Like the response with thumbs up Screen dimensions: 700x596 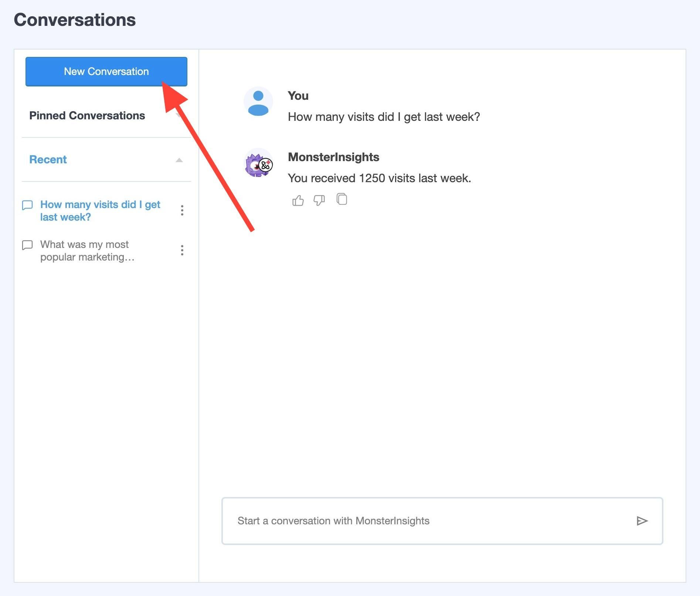click(298, 200)
